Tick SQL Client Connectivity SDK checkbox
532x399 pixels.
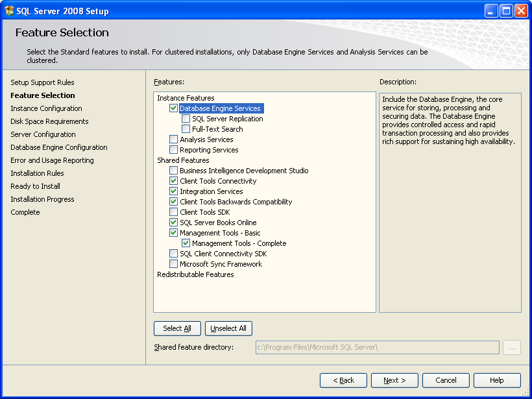point(173,254)
